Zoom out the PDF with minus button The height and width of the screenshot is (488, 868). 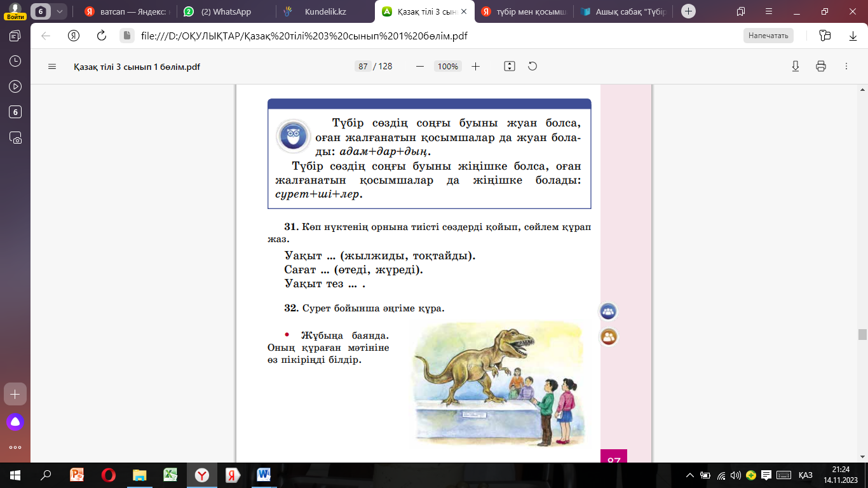point(419,67)
